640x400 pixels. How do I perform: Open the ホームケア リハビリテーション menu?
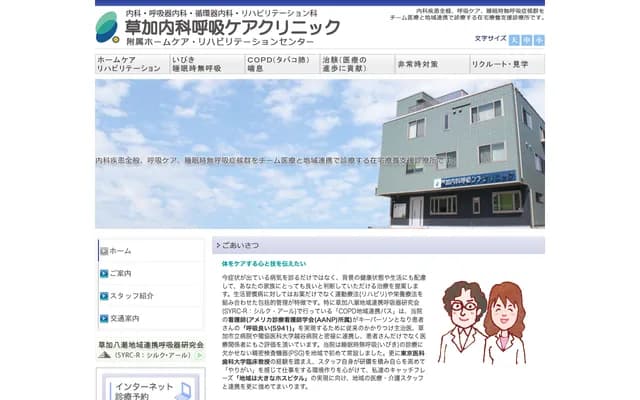coord(132,64)
